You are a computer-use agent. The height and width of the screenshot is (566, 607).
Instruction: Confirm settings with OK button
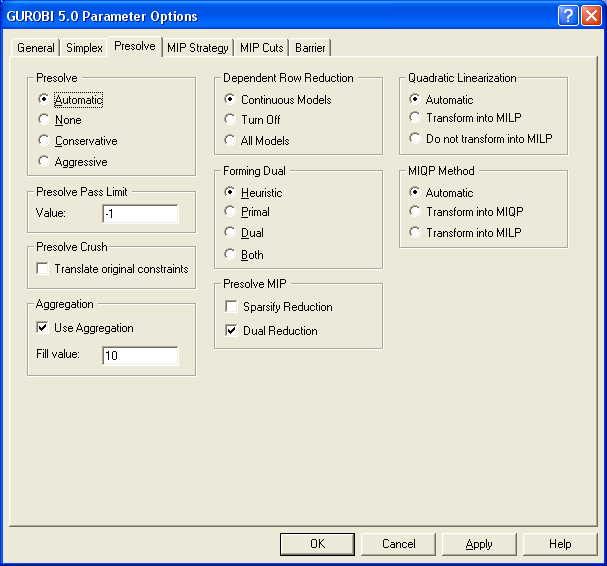pyautogui.click(x=317, y=544)
